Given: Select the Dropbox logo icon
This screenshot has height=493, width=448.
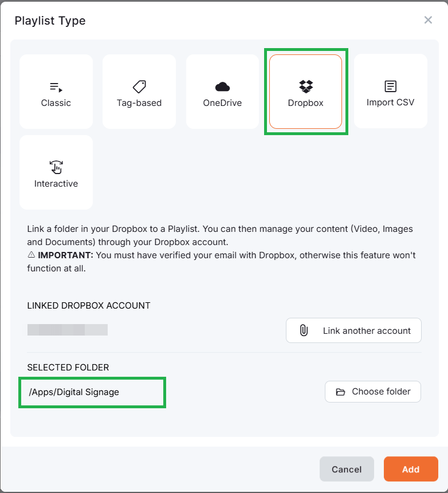Looking at the screenshot, I should coord(306,86).
